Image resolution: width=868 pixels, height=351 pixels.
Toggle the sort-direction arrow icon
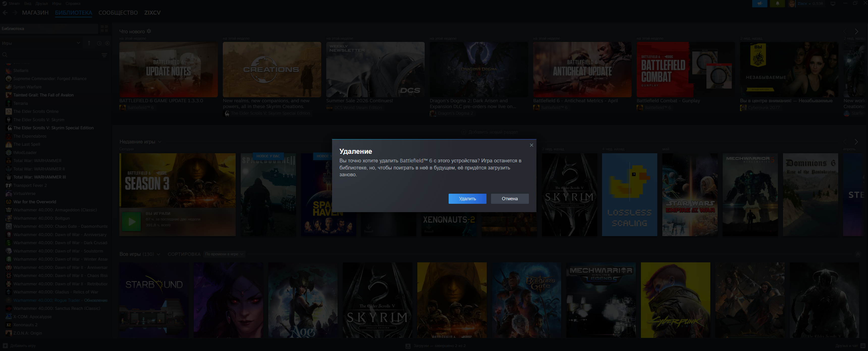pos(89,43)
